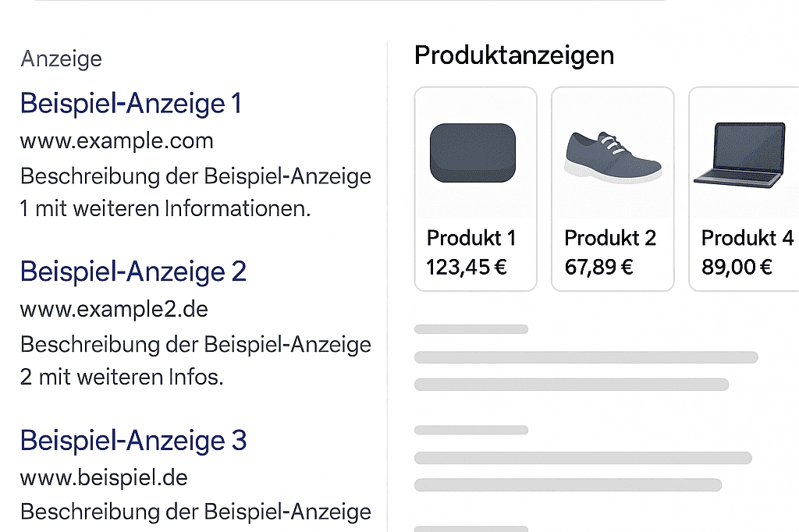Click the 123,45 € price

point(467,268)
